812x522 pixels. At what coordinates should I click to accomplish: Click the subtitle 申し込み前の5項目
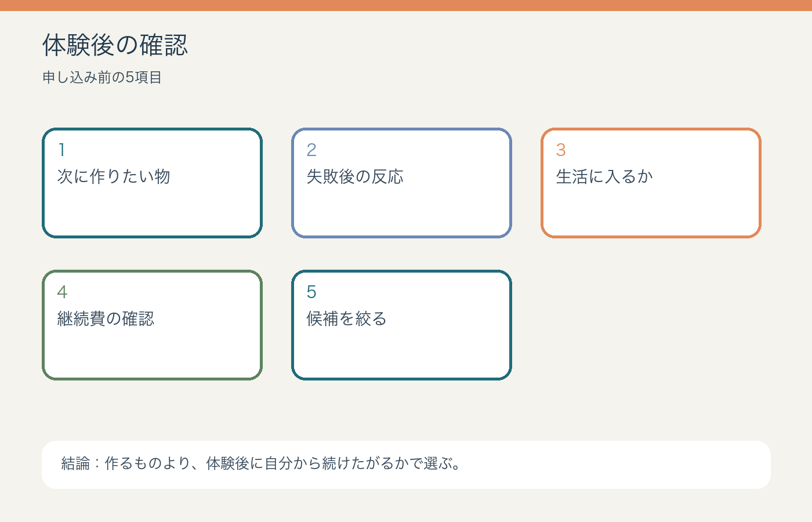[x=102, y=77]
